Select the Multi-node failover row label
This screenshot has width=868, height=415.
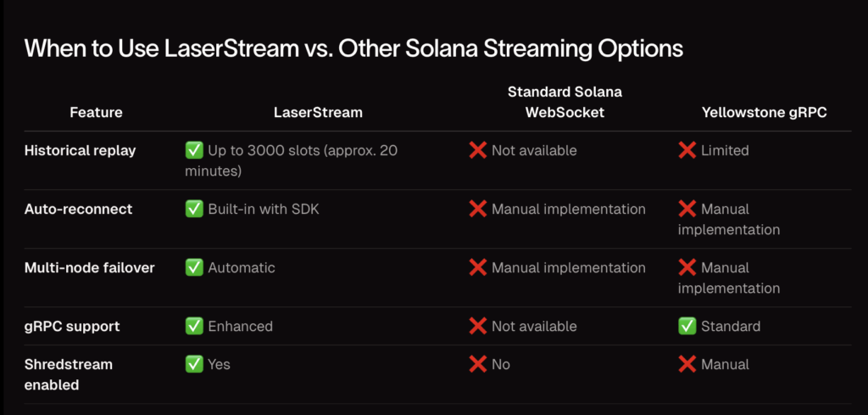[90, 267]
